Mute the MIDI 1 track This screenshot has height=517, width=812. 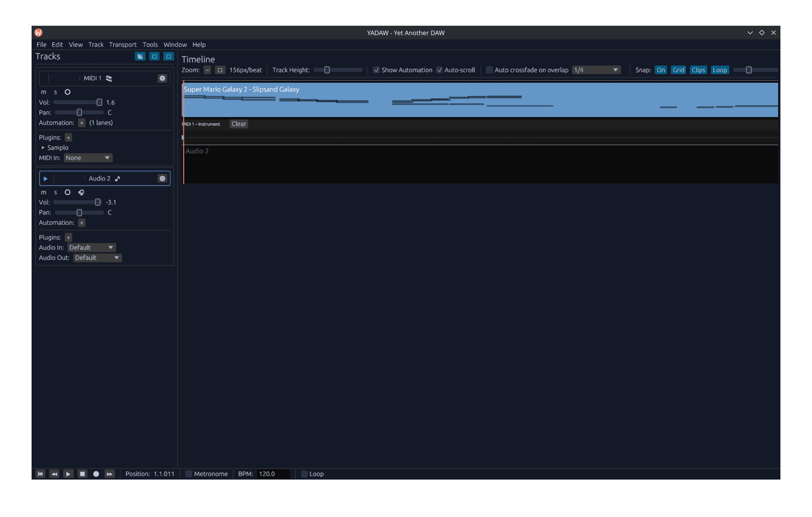click(x=44, y=92)
